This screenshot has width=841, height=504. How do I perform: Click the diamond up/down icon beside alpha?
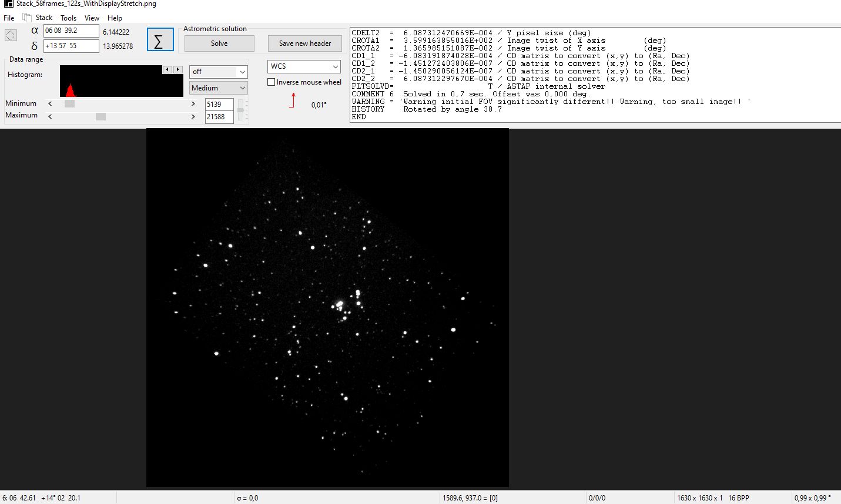pos(11,35)
